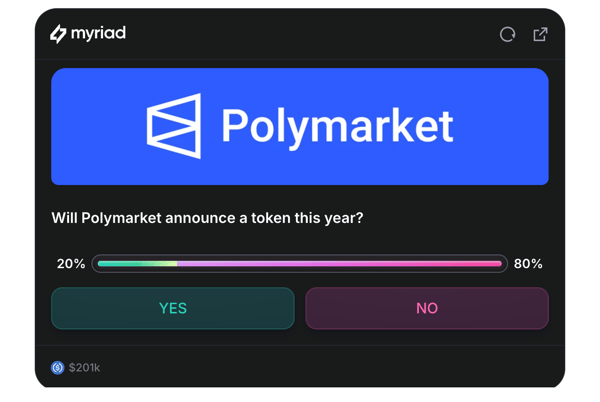Click the myriad wordmark text
The height and width of the screenshot is (402, 600).
point(99,33)
